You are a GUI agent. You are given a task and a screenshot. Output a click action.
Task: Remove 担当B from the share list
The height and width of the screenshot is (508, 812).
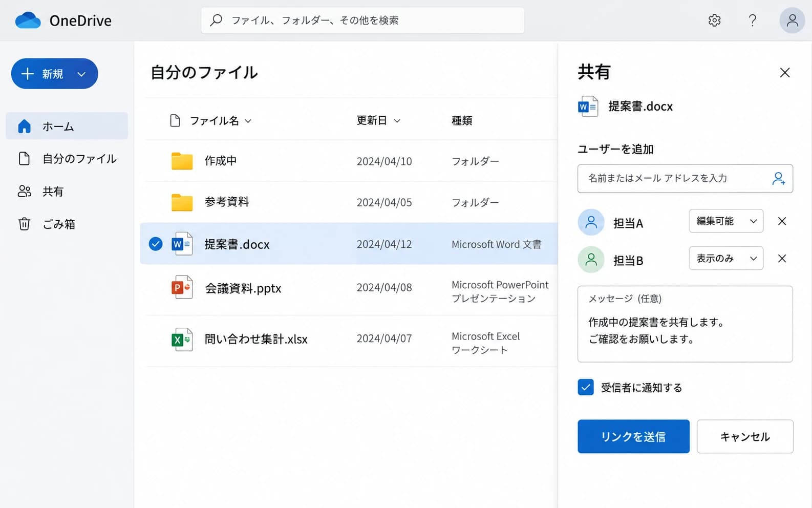(782, 259)
